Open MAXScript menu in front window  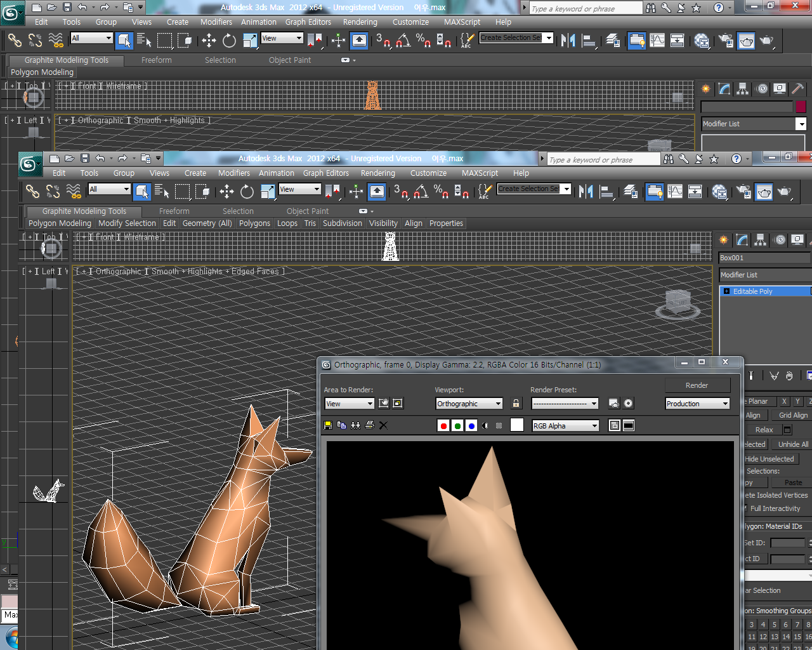coord(480,173)
